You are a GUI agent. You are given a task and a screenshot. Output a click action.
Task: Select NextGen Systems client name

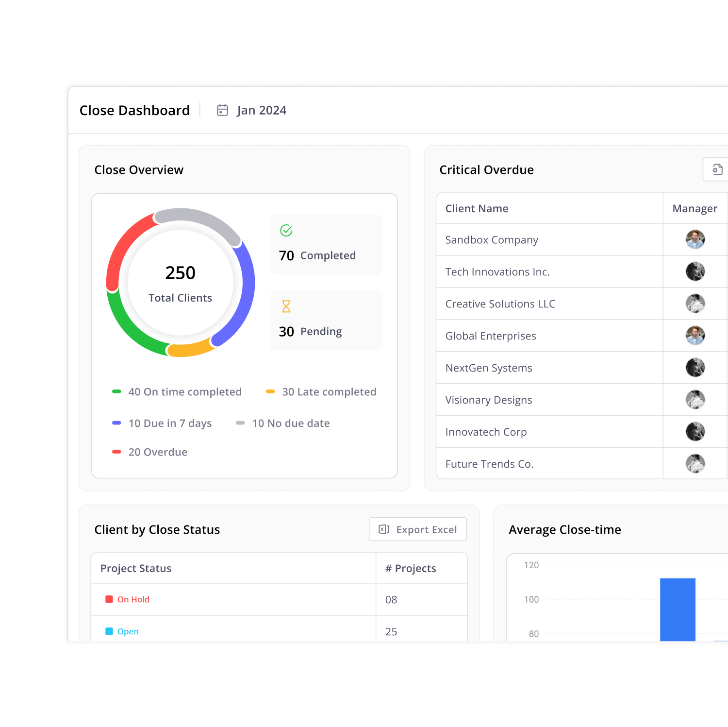click(x=489, y=368)
